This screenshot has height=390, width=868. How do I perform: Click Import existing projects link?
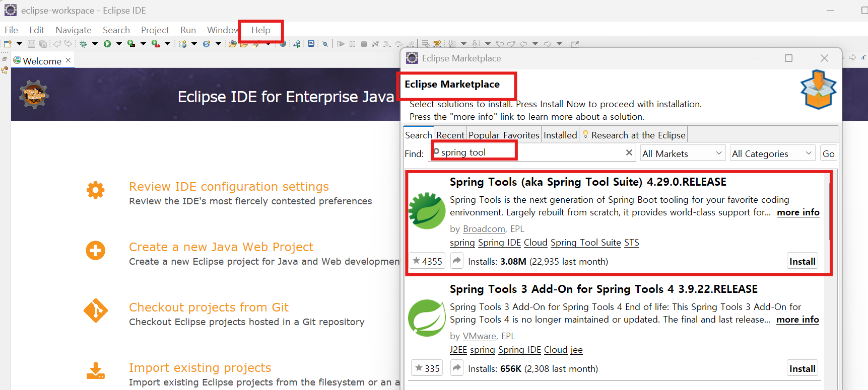(x=200, y=368)
